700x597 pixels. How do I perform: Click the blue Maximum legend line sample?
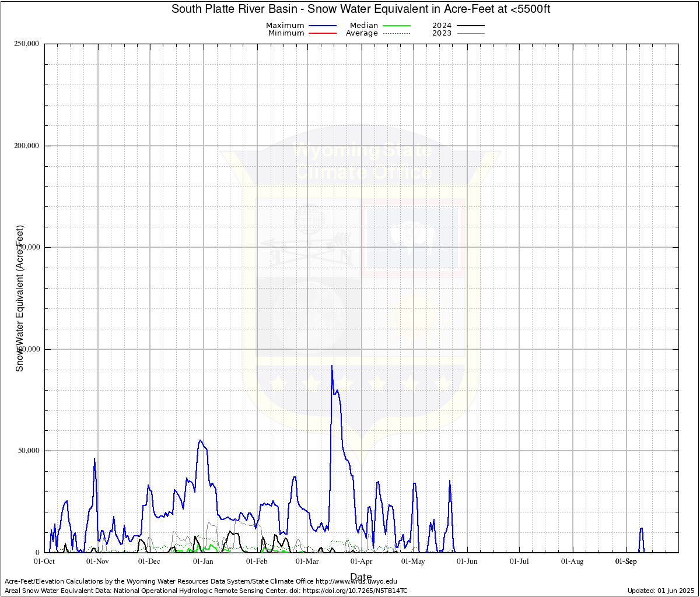coord(323,26)
